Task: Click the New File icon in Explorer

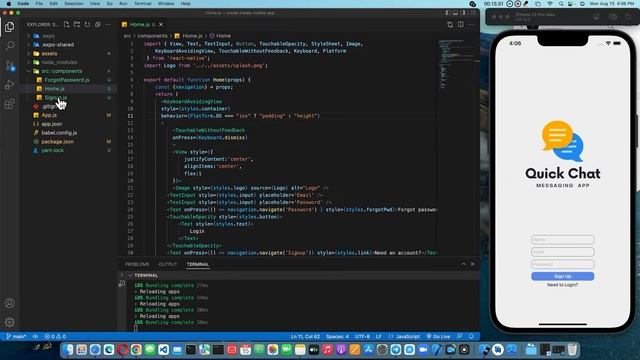Action: click(x=67, y=24)
